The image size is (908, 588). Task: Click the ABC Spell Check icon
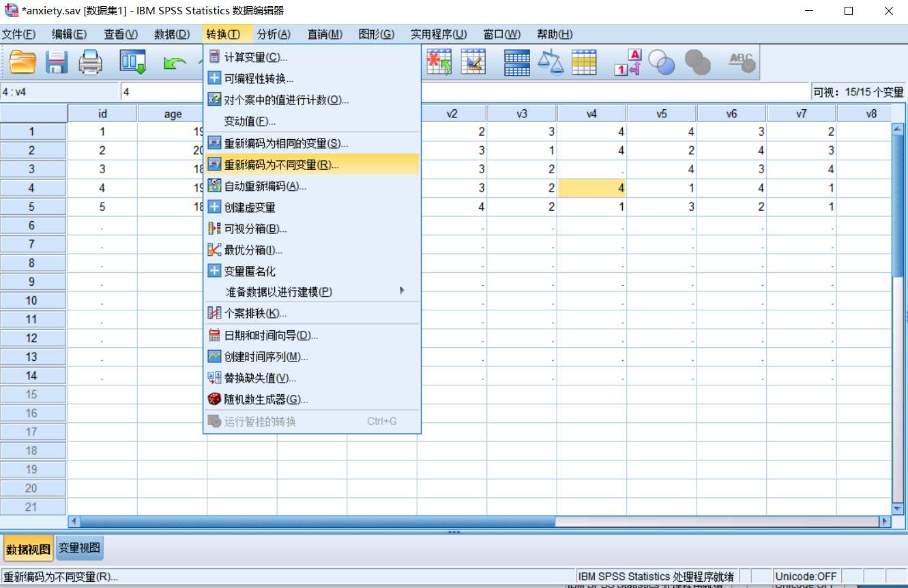click(x=742, y=62)
